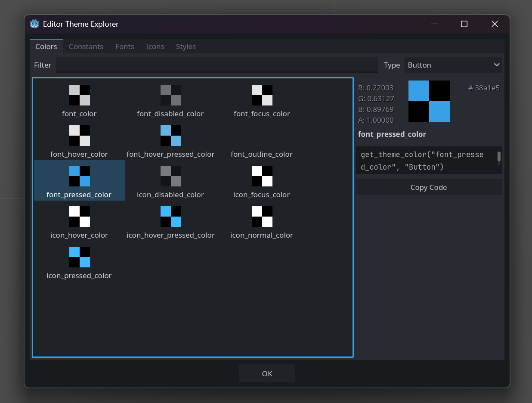Select the font_color checker swatch
532x403 pixels.
(80, 95)
